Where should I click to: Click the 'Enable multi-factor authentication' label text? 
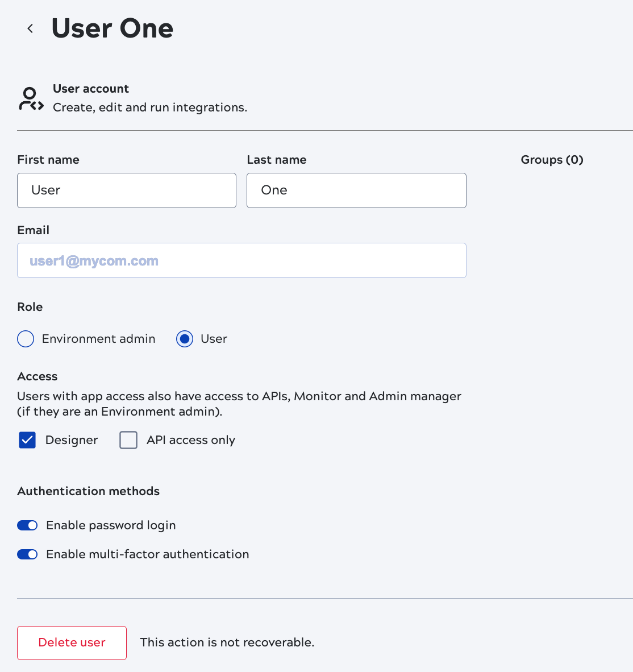tap(148, 554)
